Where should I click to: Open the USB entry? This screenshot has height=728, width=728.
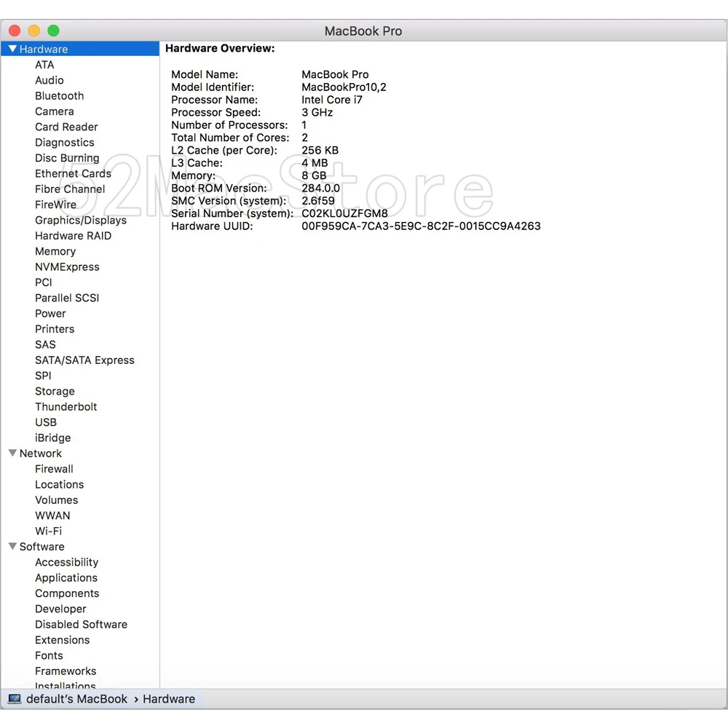click(45, 422)
